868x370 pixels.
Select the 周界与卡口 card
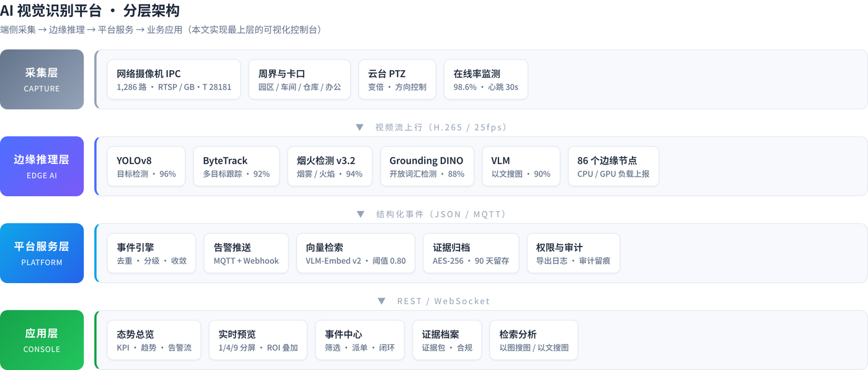299,79
